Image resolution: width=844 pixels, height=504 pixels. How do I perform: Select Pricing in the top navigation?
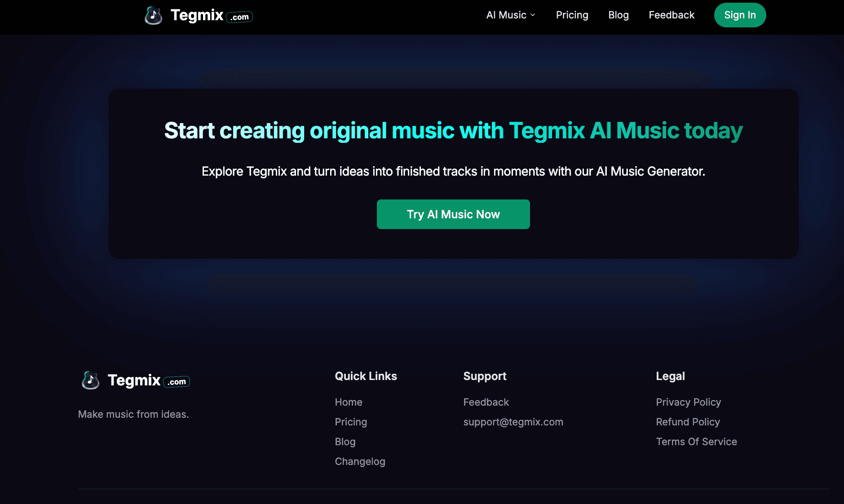pos(572,15)
